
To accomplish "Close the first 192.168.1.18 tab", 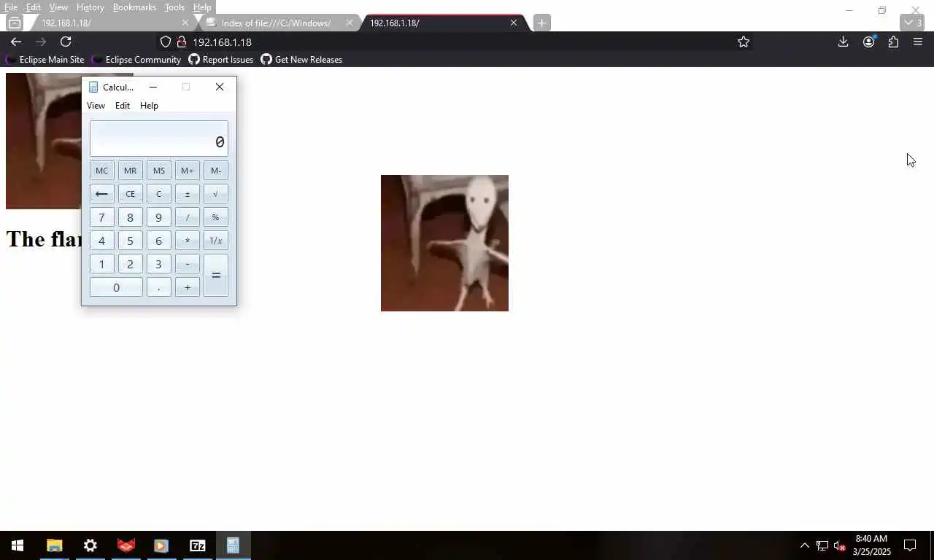I will 185,23.
